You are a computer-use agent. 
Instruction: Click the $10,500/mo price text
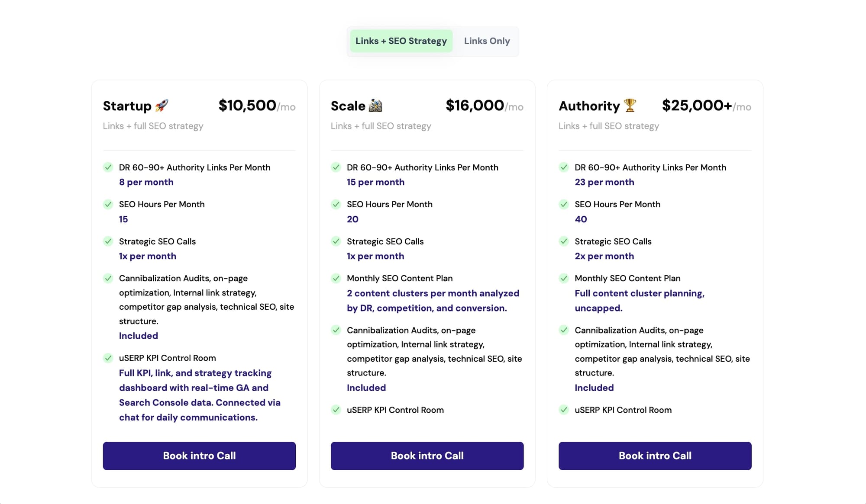coord(257,106)
